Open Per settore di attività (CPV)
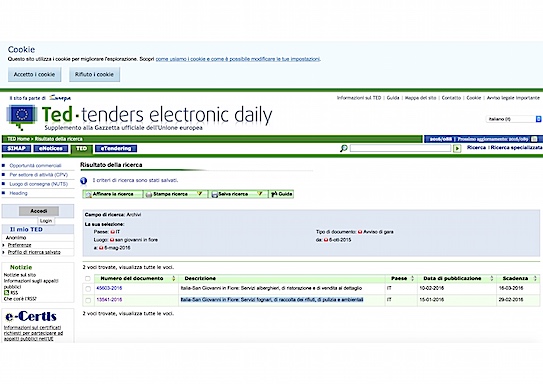The width and height of the screenshot is (543, 384). [38, 175]
